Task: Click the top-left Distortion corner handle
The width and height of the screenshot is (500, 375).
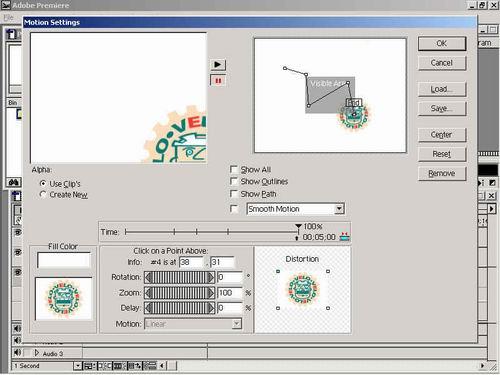Action: point(278,272)
